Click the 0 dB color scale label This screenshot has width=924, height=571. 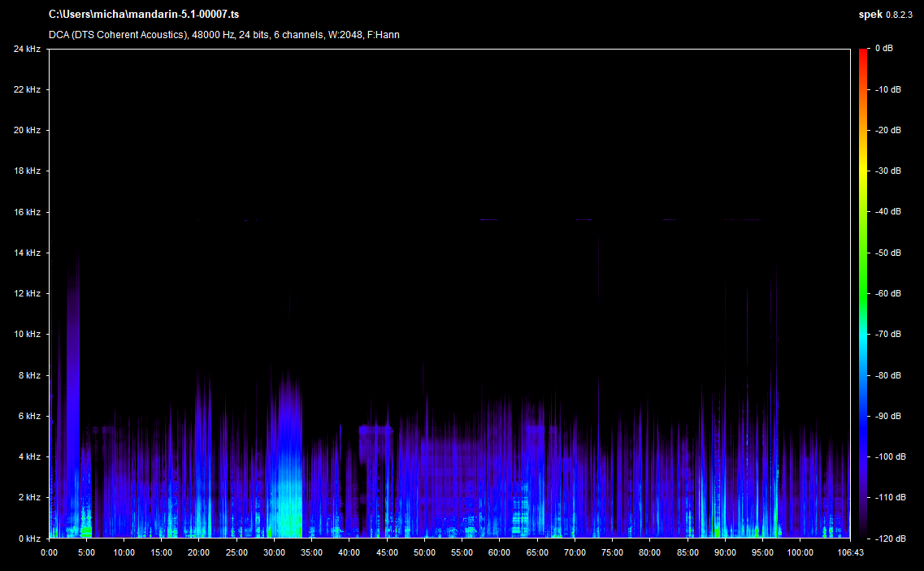(x=884, y=49)
